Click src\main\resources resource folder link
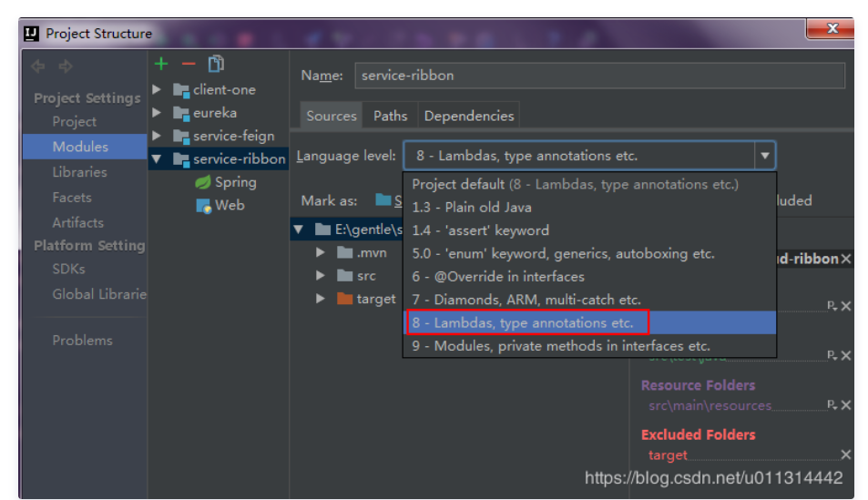 tap(710, 406)
